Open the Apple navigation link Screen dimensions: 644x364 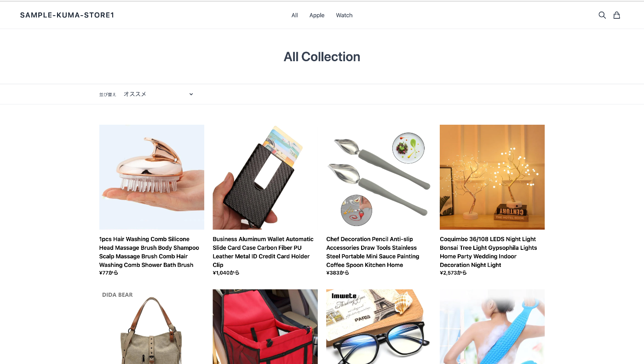point(317,15)
